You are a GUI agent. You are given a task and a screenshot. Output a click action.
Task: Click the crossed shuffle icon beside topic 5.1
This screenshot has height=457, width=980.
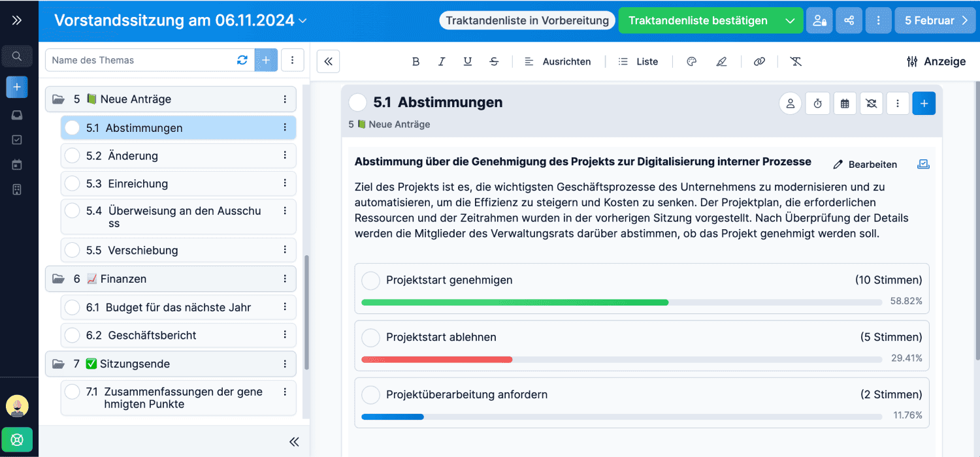coord(871,102)
